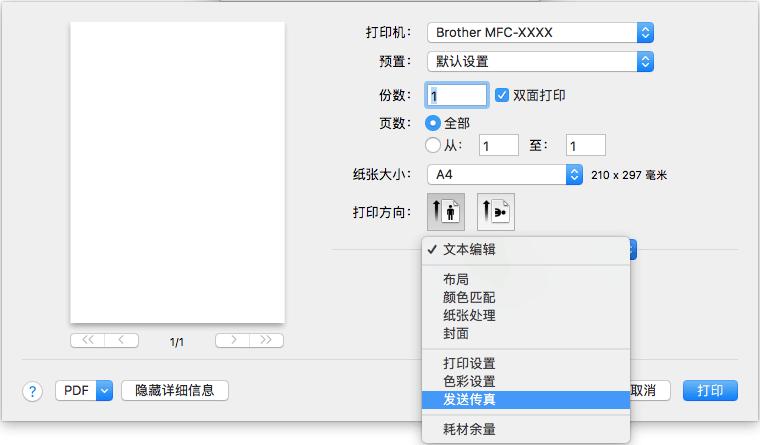This screenshot has height=445, width=760.
Task: Select the 全部 pages radio button
Action: click(433, 122)
